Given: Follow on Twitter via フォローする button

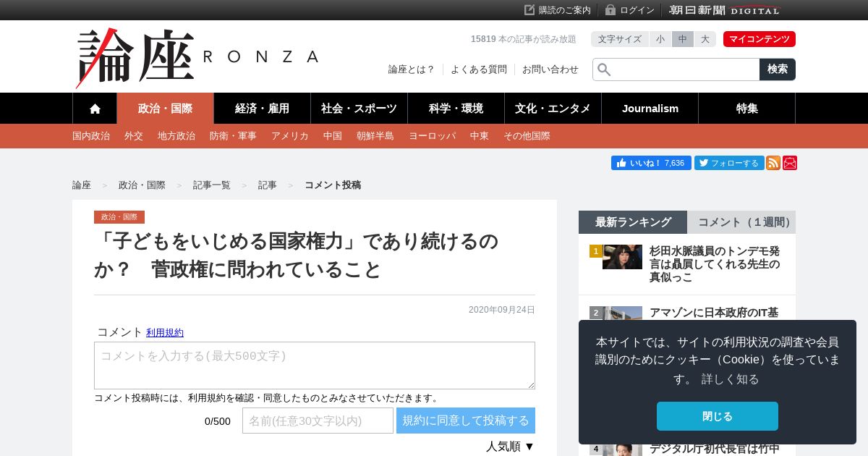Looking at the screenshot, I should pos(729,163).
